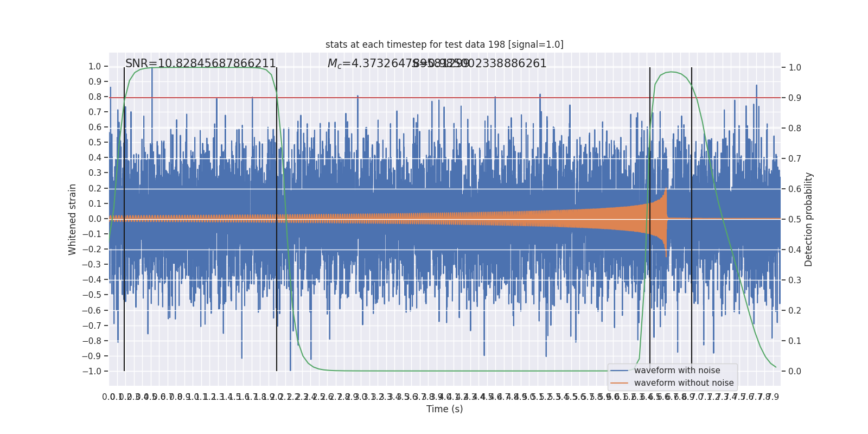Viewport: 868px width, 434px height.
Task: Select the -0.7 Whitened strain tick label
Action: [x=92, y=326]
